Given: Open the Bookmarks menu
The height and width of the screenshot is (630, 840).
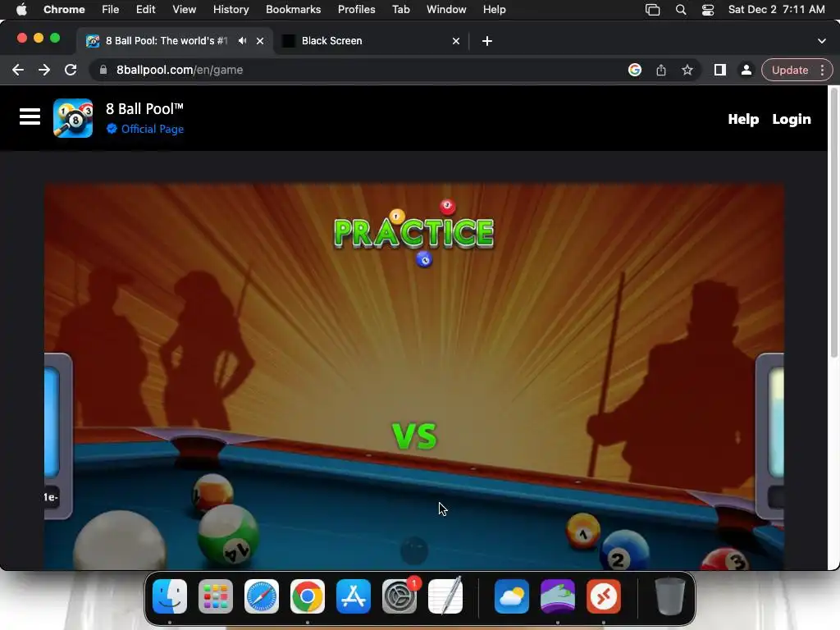Looking at the screenshot, I should pos(293,9).
